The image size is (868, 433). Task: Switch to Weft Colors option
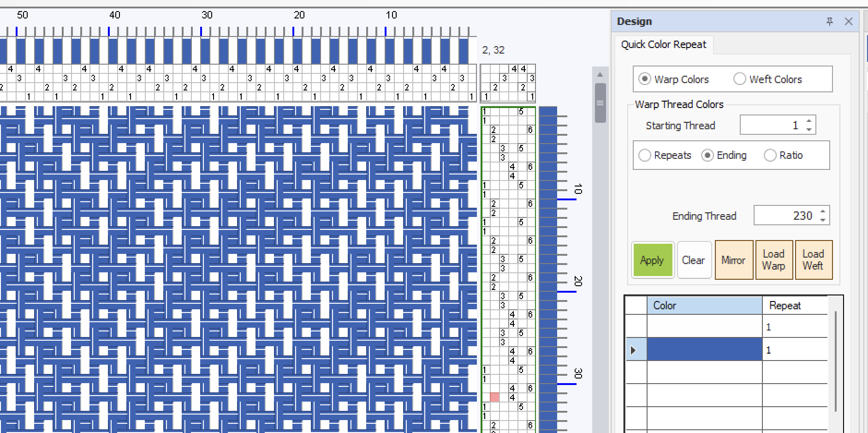click(x=739, y=79)
